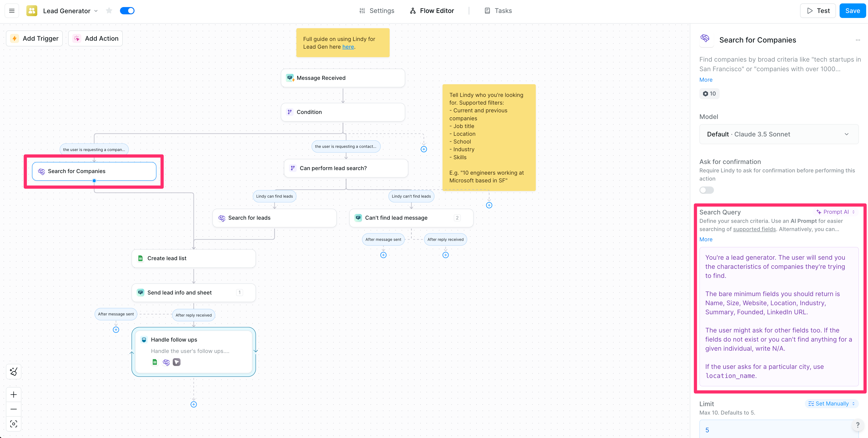The height and width of the screenshot is (438, 868).
Task: Open three-dot options in Search for Companies panel
Action: [858, 40]
